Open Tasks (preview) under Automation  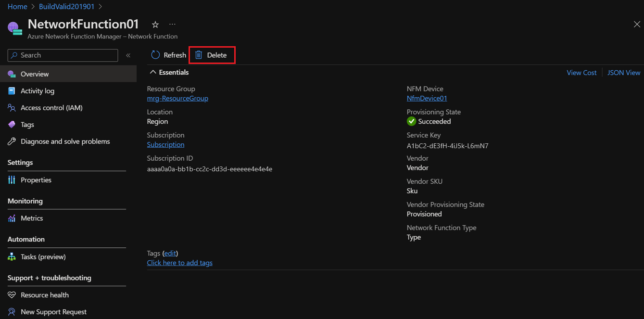click(x=43, y=256)
